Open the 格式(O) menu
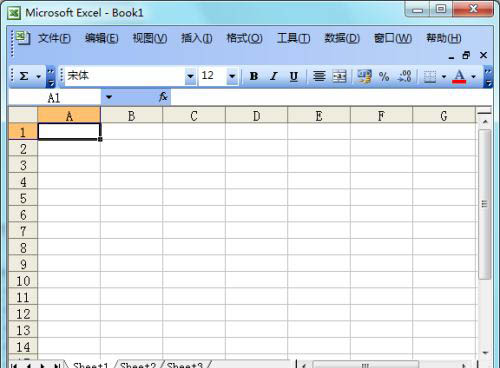500x368 pixels. tap(244, 38)
